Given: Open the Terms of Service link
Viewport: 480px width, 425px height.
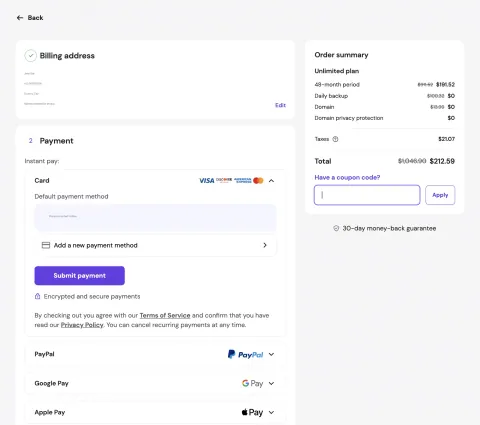Looking at the screenshot, I should coord(165,315).
